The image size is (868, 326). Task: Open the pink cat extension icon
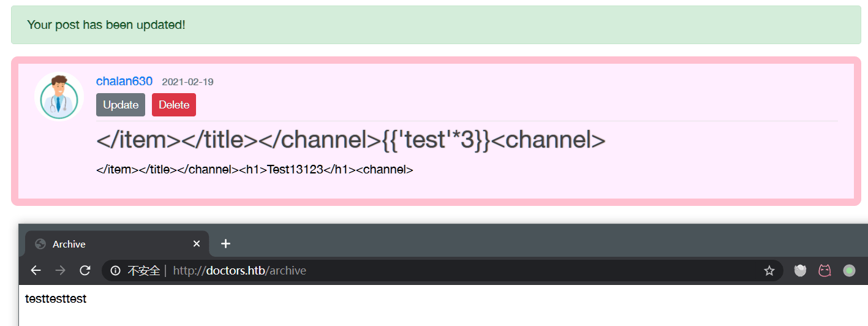click(825, 271)
